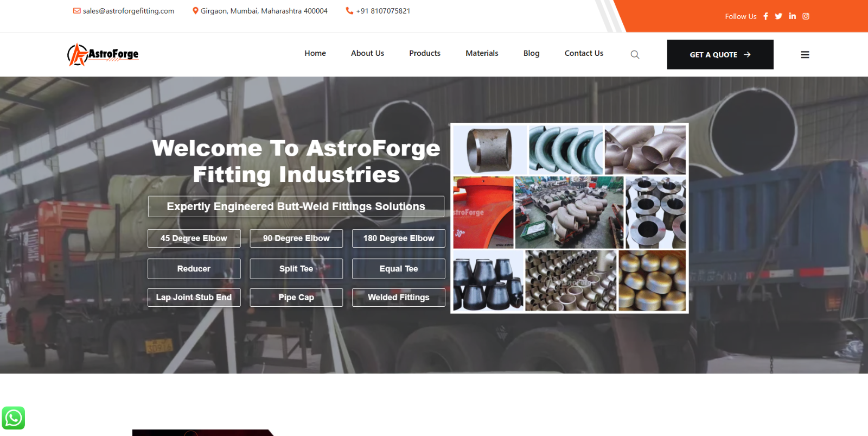The width and height of the screenshot is (868, 436).
Task: Click the GET A QUOTE button
Action: pos(720,54)
